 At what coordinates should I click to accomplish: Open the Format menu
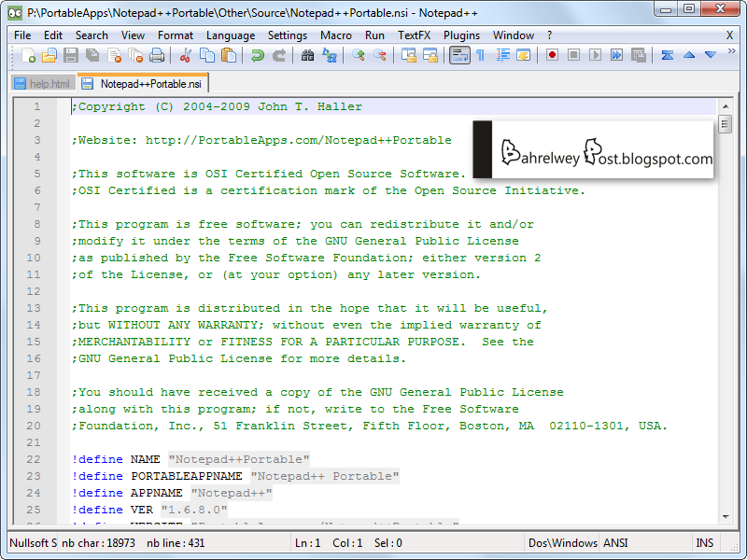[176, 35]
